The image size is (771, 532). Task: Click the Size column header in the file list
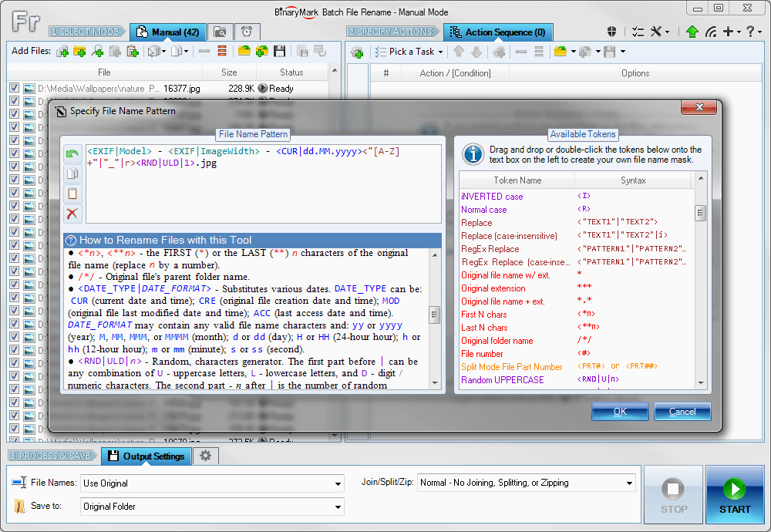(229, 72)
